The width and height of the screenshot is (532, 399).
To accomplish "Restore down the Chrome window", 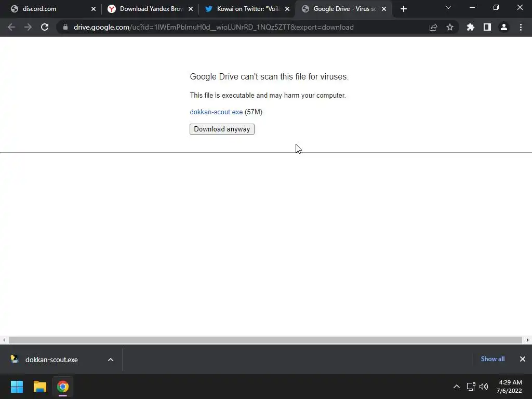I will coord(496,7).
